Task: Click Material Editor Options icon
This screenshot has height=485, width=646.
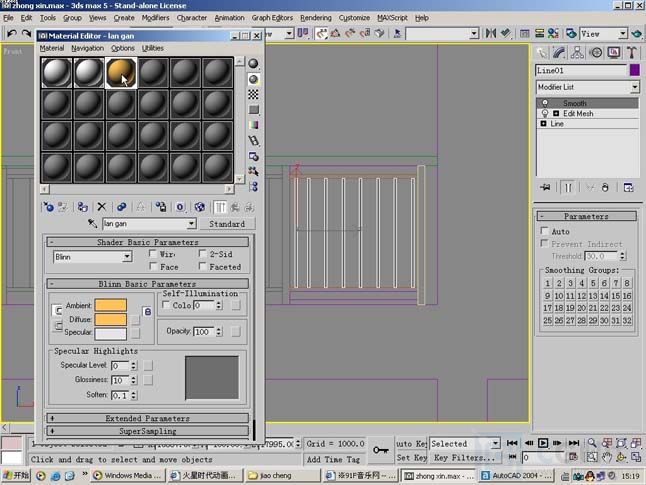Action: click(x=253, y=156)
